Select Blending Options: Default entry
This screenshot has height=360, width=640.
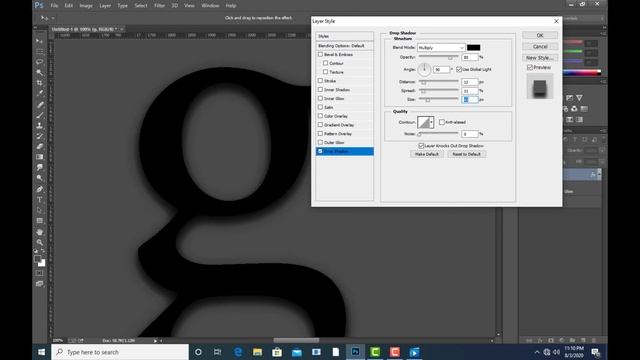(344, 46)
